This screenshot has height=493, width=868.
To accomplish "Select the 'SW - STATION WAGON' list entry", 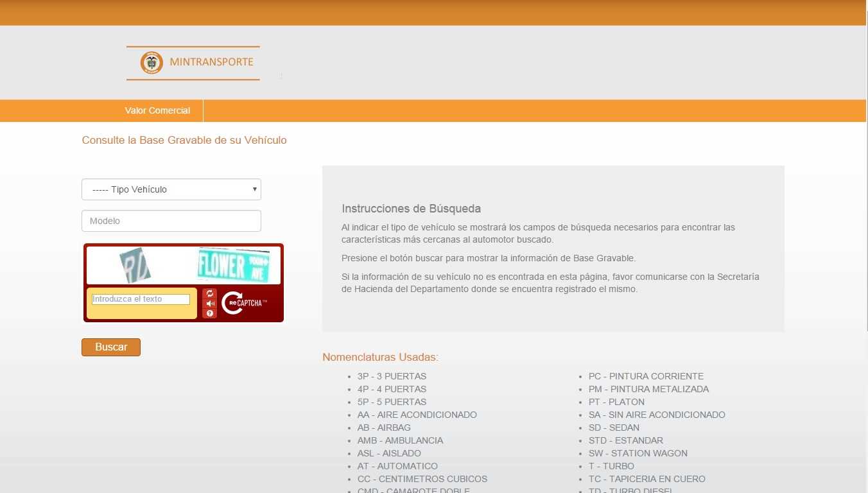I will click(x=638, y=453).
